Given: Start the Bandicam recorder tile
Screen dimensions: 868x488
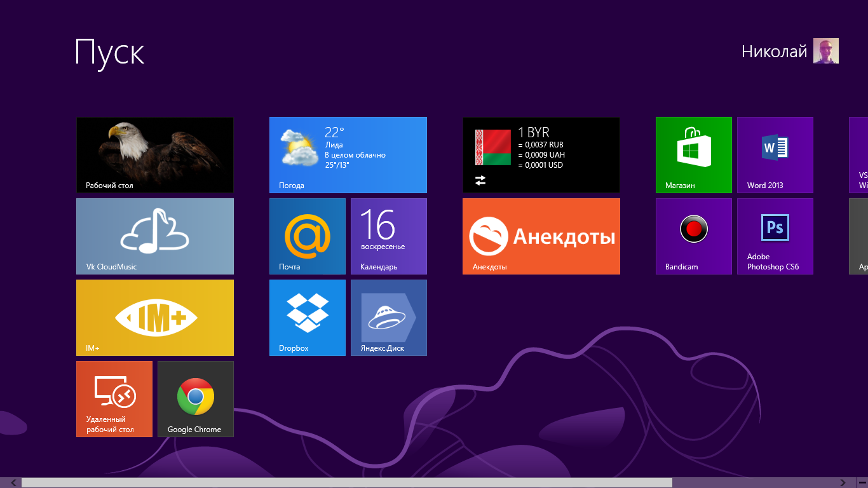Looking at the screenshot, I should [x=694, y=236].
